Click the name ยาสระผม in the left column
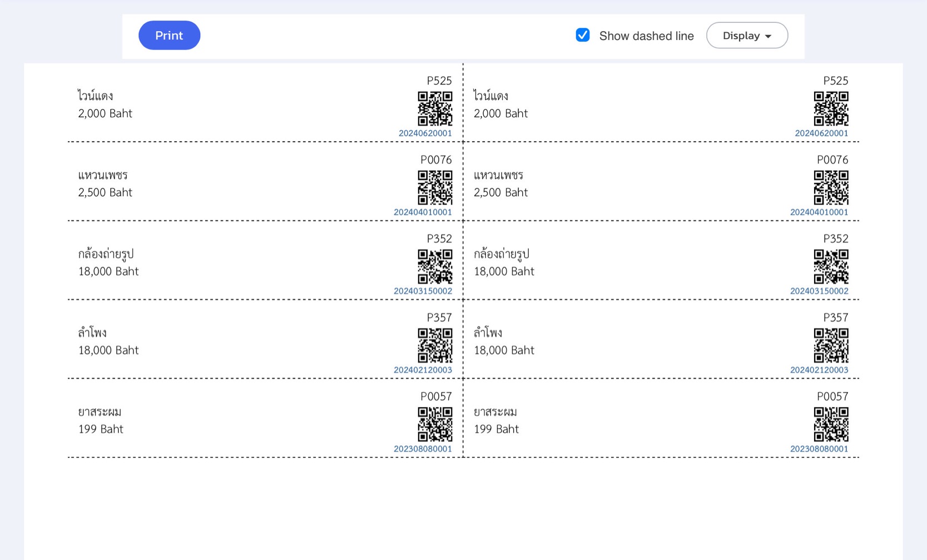The height and width of the screenshot is (560, 927). (x=100, y=412)
